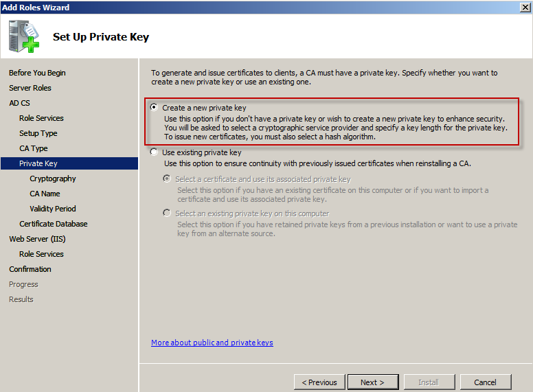Screen dimensions: 533x392
Task: Cancel the wizard
Action: point(485,382)
